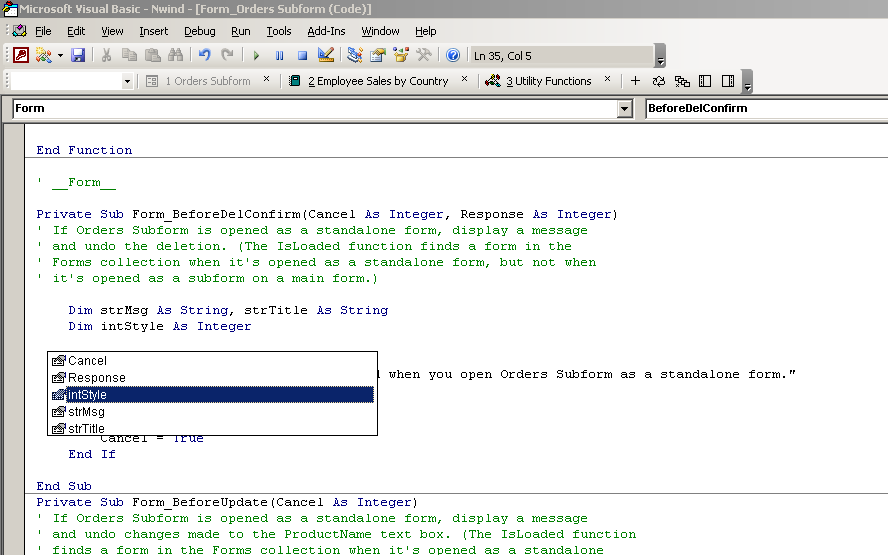Switch to 2 Employee Sales by Country tab
Viewport: 888px width, 555px height.
369,81
